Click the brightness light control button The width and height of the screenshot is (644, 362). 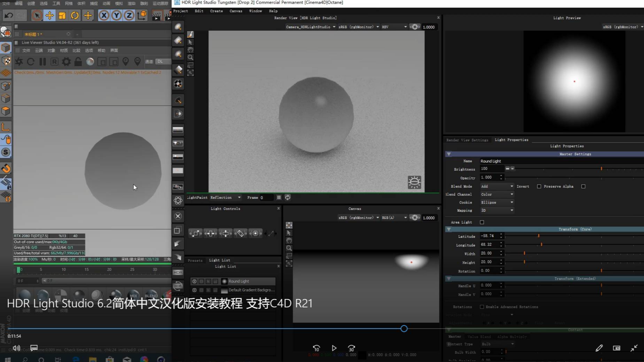(256, 233)
